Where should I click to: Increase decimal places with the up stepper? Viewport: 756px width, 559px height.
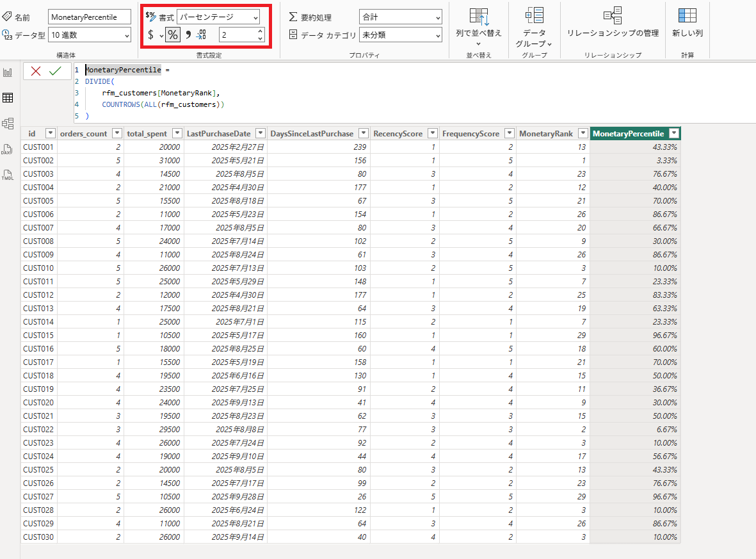point(259,31)
